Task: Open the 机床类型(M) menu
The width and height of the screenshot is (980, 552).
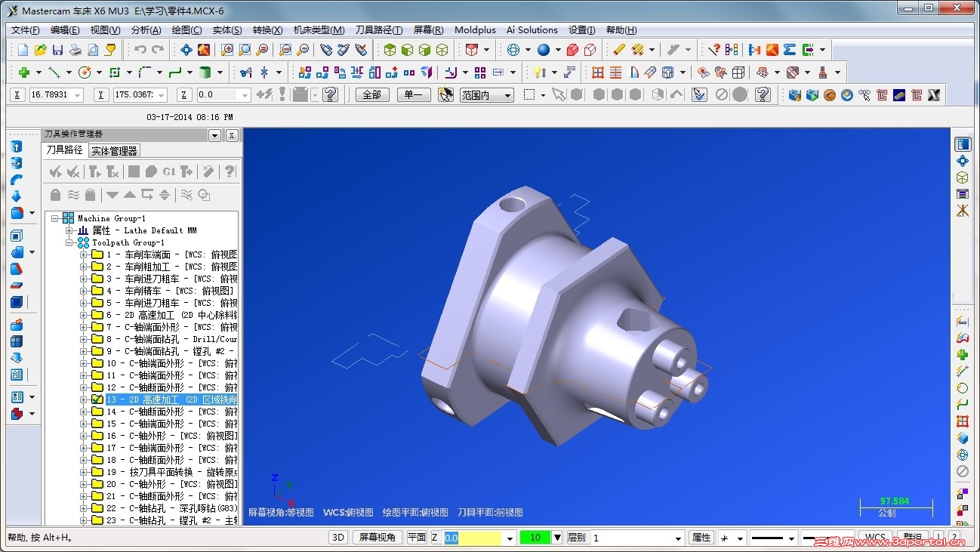Action: 319,30
